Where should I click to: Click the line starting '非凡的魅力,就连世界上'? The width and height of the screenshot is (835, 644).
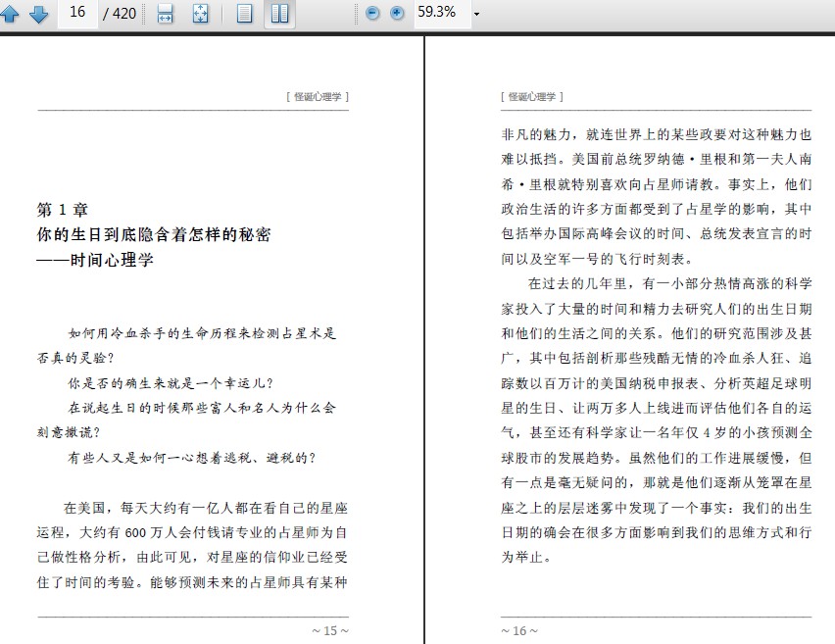pos(656,134)
